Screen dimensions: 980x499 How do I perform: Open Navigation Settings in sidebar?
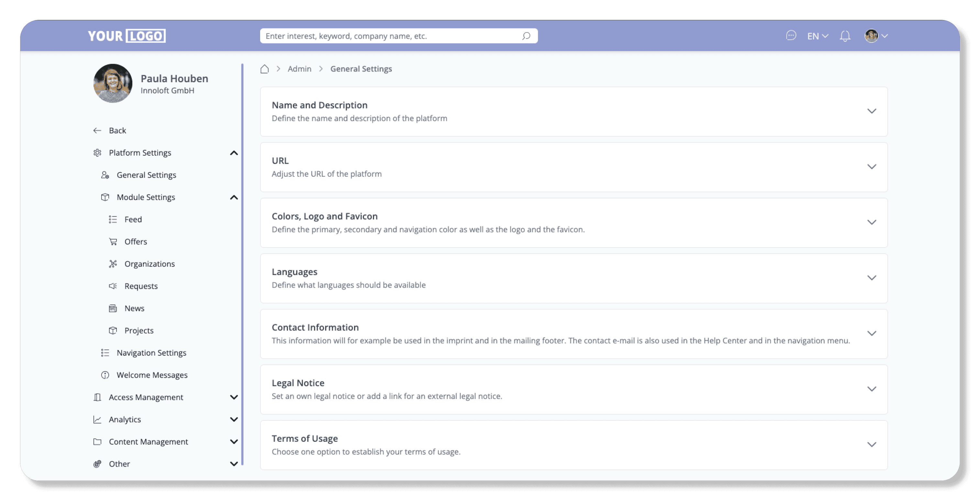151,353
